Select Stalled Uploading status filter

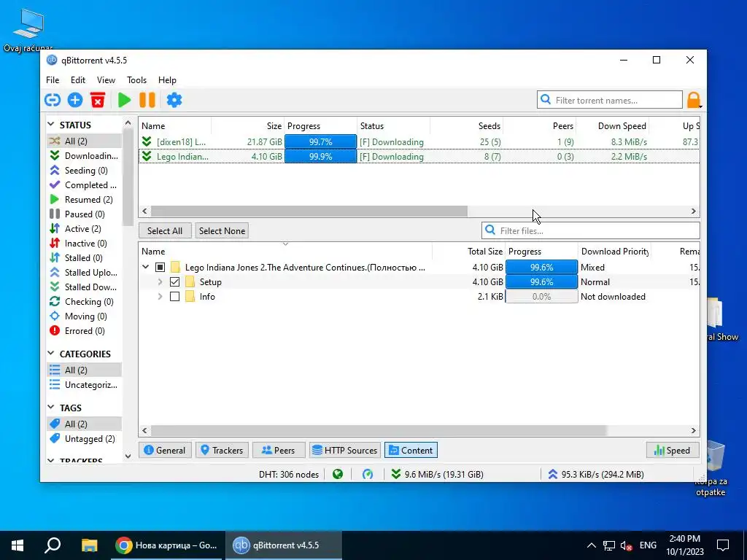click(84, 273)
